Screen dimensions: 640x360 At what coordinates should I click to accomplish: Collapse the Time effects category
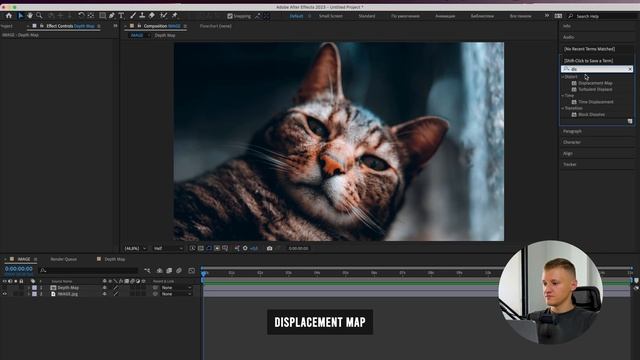563,96
